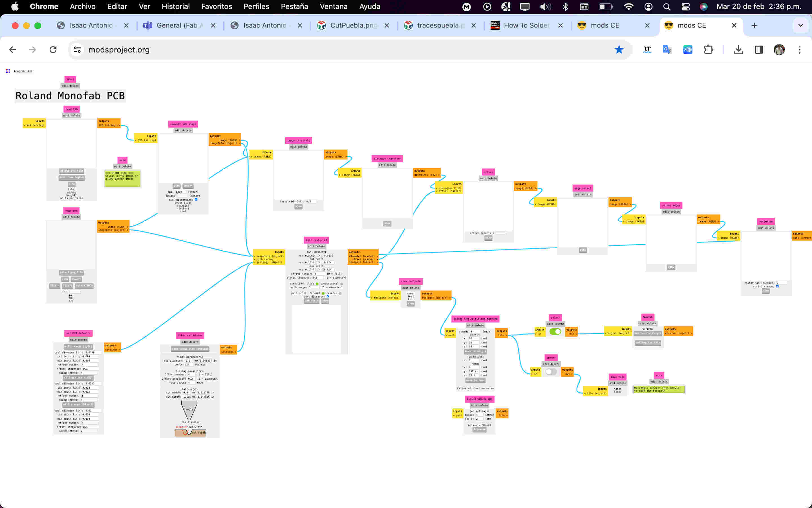812x508 pixels.
Task: Turn on the on/off switch feeding save file
Action: coord(551,372)
